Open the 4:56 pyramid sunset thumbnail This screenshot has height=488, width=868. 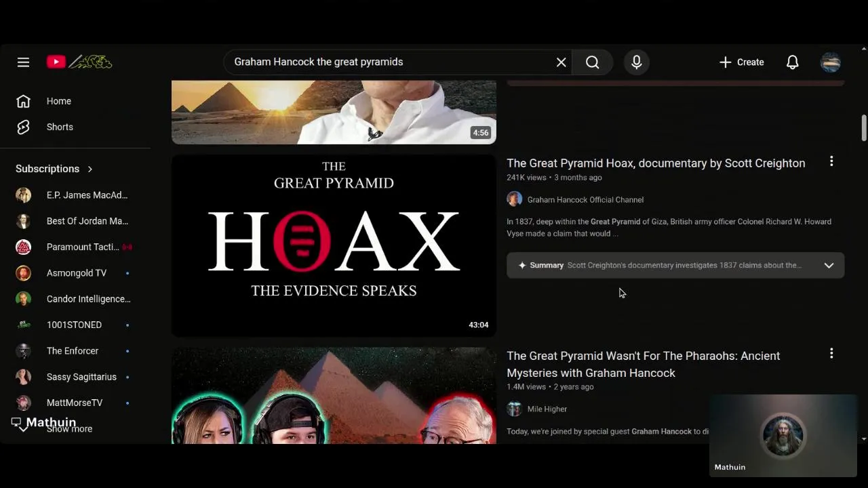tap(334, 112)
